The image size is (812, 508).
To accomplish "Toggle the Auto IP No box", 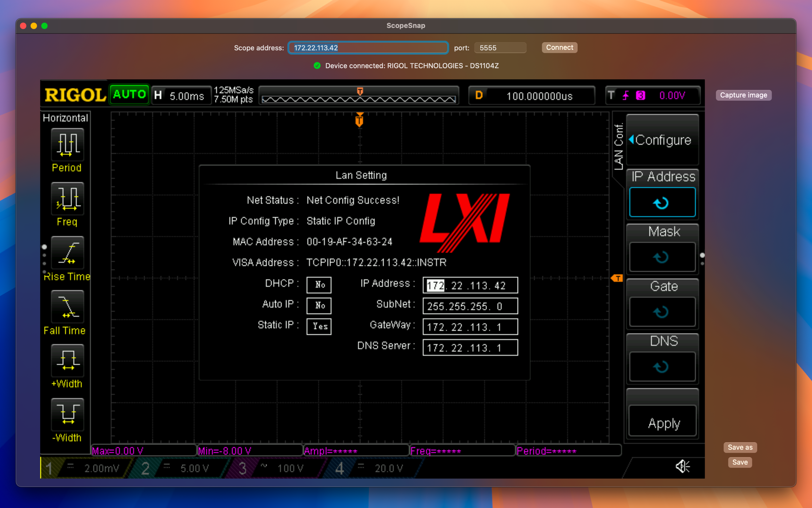I will (319, 305).
